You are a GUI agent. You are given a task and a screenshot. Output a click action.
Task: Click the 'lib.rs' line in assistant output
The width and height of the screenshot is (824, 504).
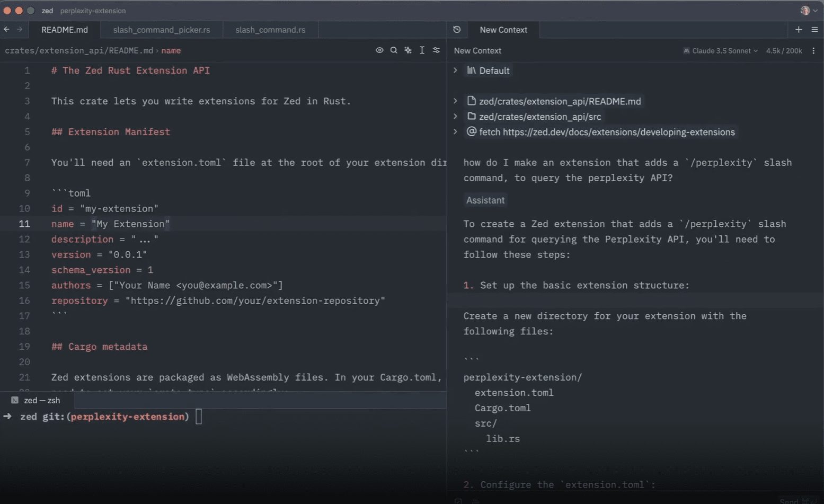(x=503, y=439)
